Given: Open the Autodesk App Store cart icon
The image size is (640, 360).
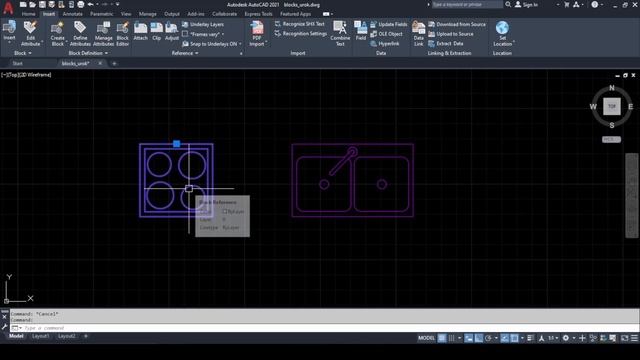Looking at the screenshot, I should point(567,4).
